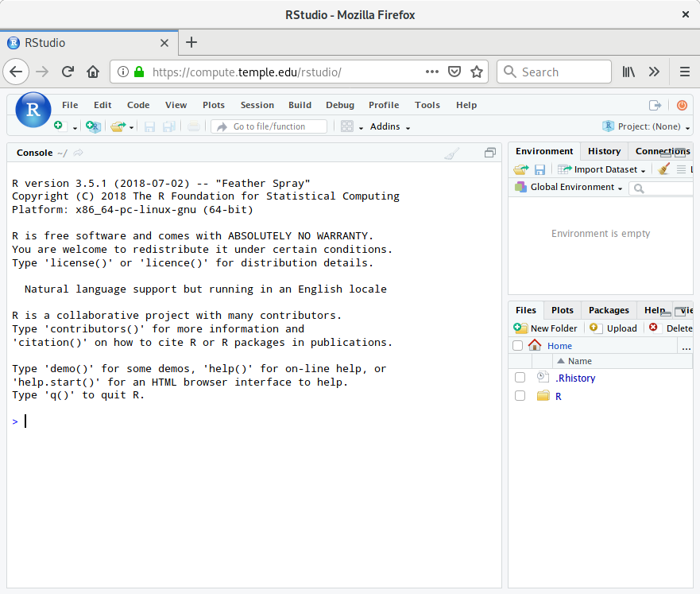
Task: Check the R folder checkbox
Action: [x=520, y=396]
